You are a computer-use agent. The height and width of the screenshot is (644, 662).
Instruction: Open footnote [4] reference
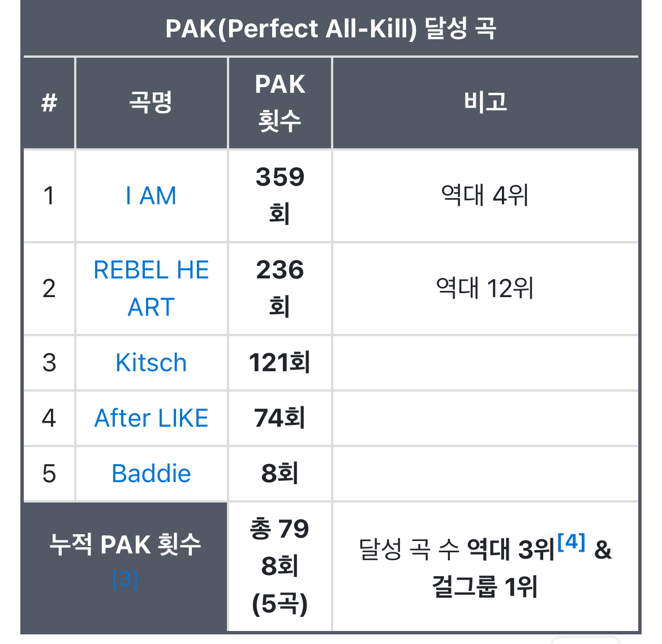(571, 542)
